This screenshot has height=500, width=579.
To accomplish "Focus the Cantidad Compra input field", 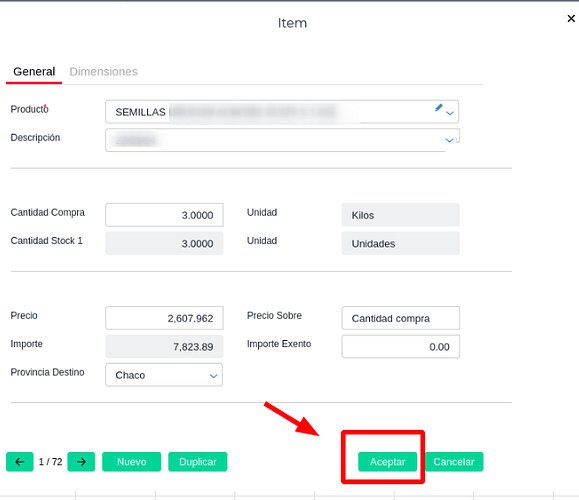I will pyautogui.click(x=164, y=215).
